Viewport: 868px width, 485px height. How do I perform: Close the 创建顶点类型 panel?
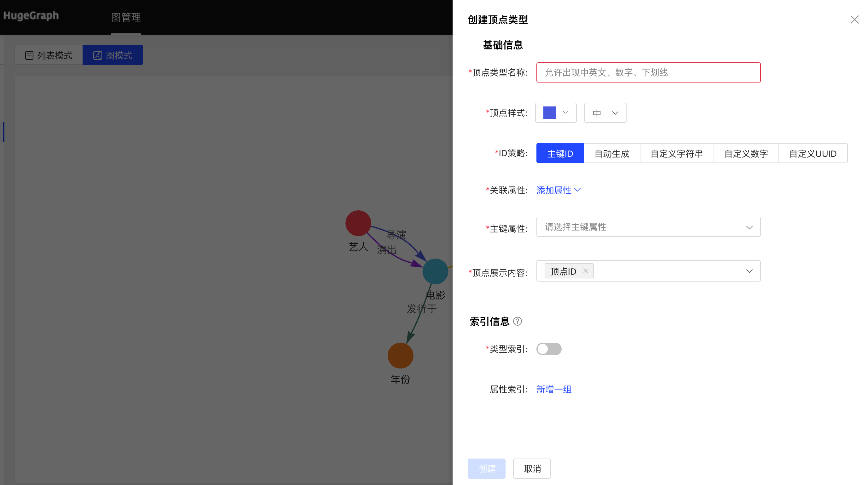click(854, 20)
